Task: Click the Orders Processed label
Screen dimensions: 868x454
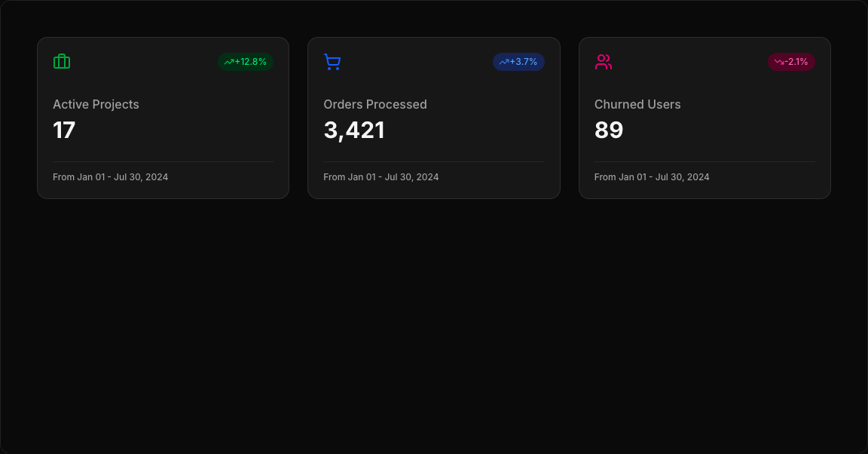Action: (x=375, y=104)
